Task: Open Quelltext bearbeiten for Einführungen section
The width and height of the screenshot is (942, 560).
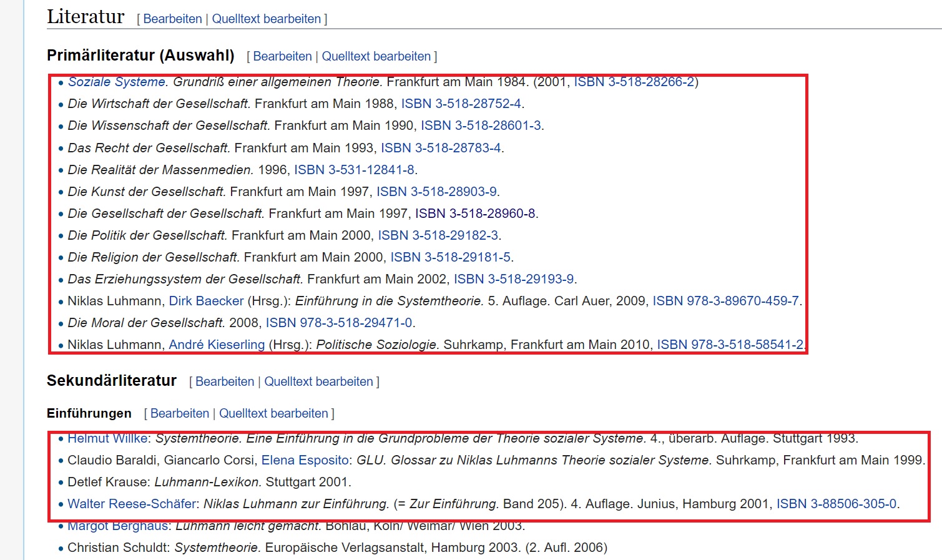Action: click(273, 413)
